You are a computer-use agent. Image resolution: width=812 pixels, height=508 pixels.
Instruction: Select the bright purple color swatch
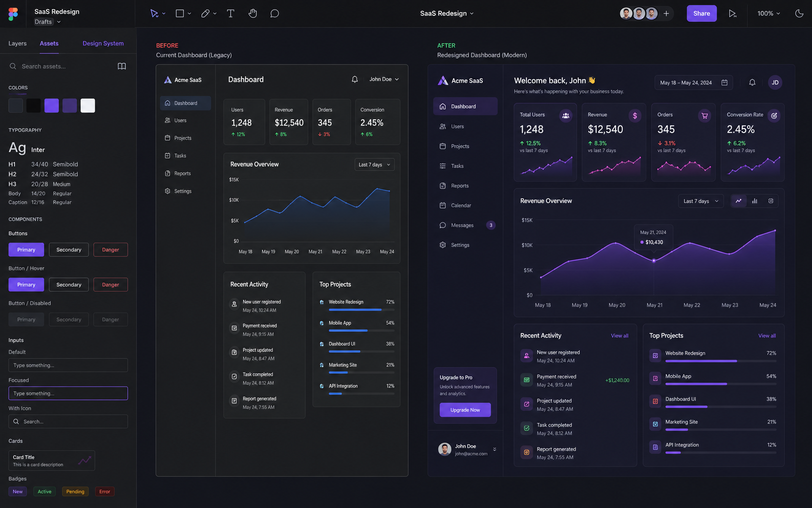tap(52, 105)
